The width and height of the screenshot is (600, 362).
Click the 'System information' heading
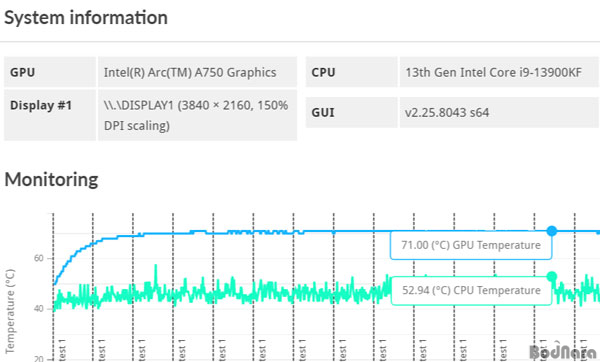(x=86, y=18)
